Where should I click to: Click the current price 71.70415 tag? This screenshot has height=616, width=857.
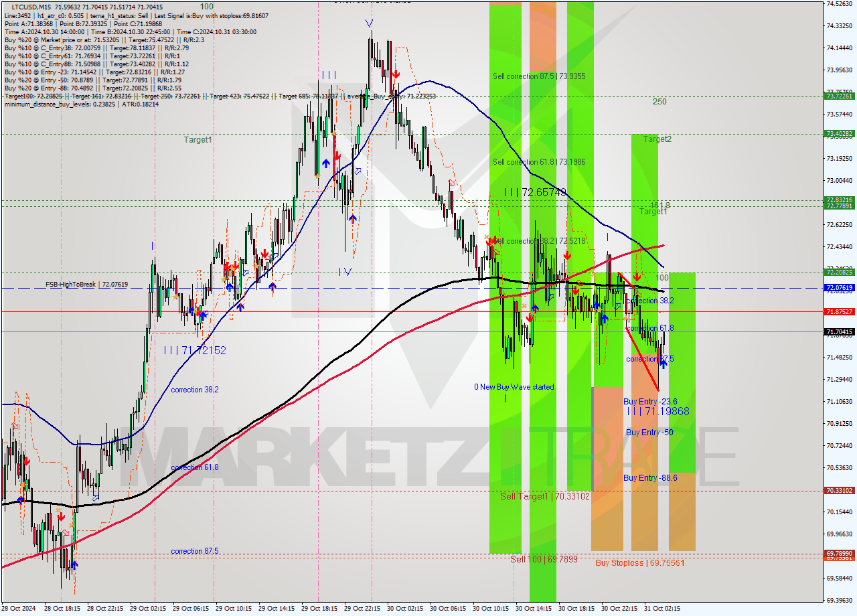839,331
